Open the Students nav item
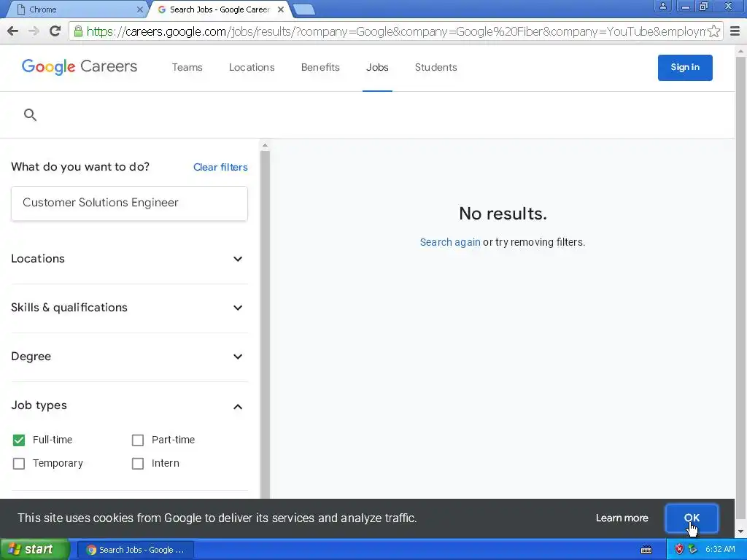Image resolution: width=747 pixels, height=560 pixels. point(436,67)
